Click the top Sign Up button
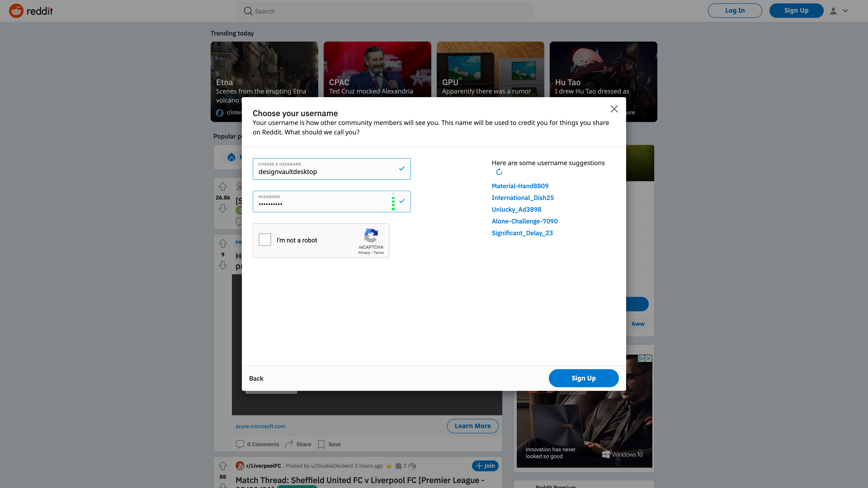868x488 pixels. [796, 10]
